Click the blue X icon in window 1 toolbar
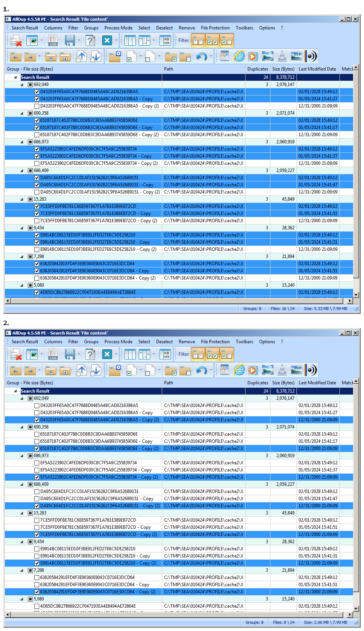 click(107, 40)
